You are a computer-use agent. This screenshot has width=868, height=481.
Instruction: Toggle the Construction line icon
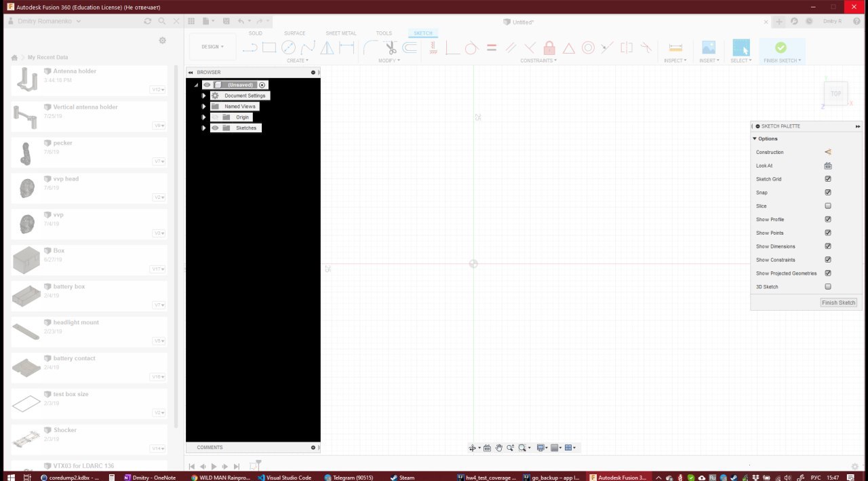[x=828, y=152]
